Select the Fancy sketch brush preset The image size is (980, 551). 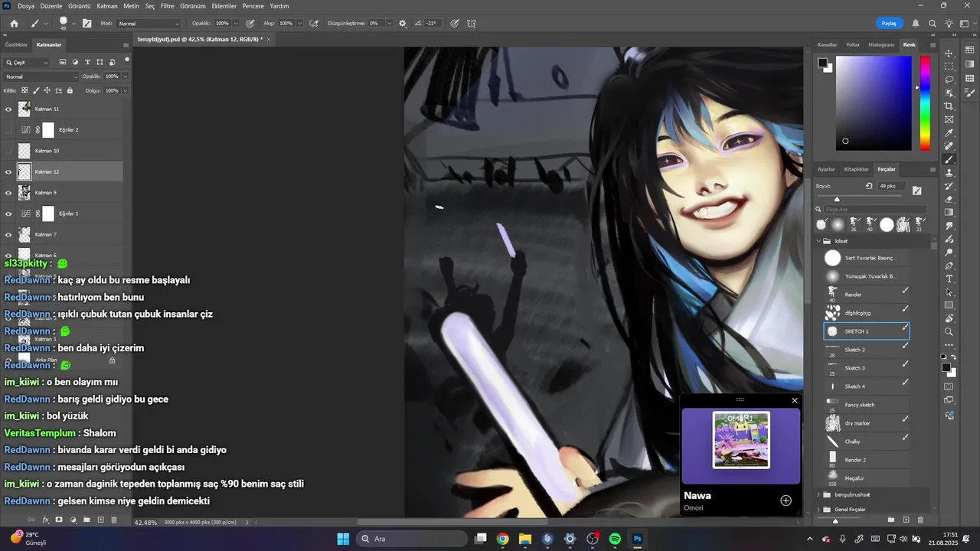pos(866,405)
